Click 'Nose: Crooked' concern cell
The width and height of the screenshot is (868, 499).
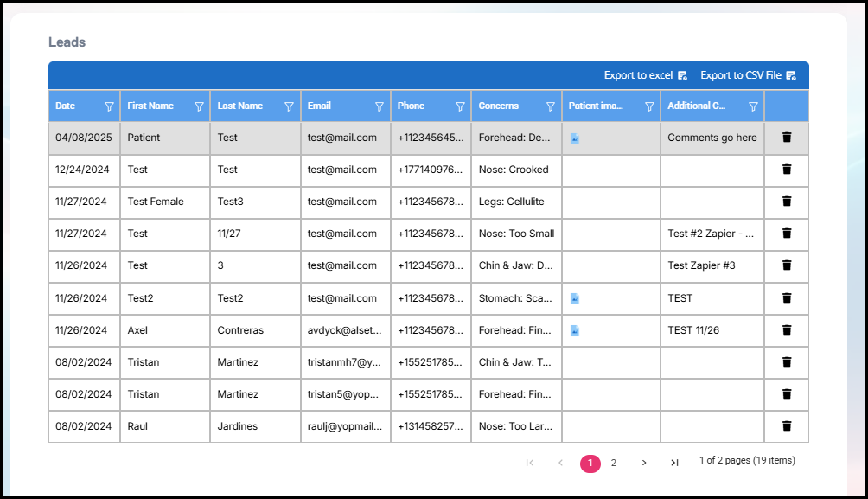(516, 170)
